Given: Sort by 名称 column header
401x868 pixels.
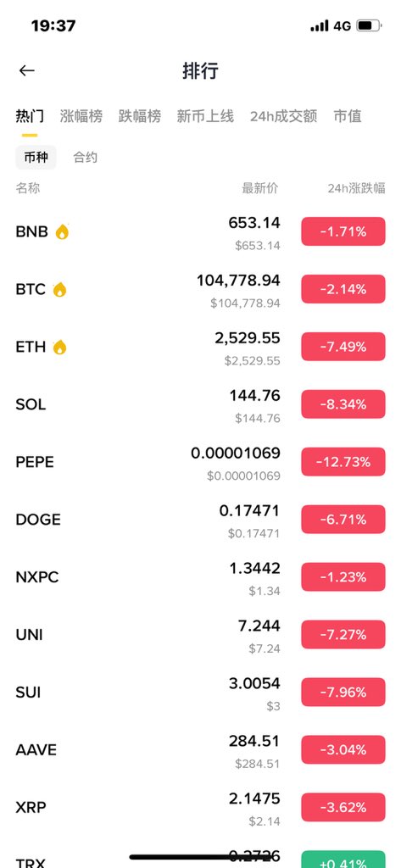Looking at the screenshot, I should [x=28, y=188].
